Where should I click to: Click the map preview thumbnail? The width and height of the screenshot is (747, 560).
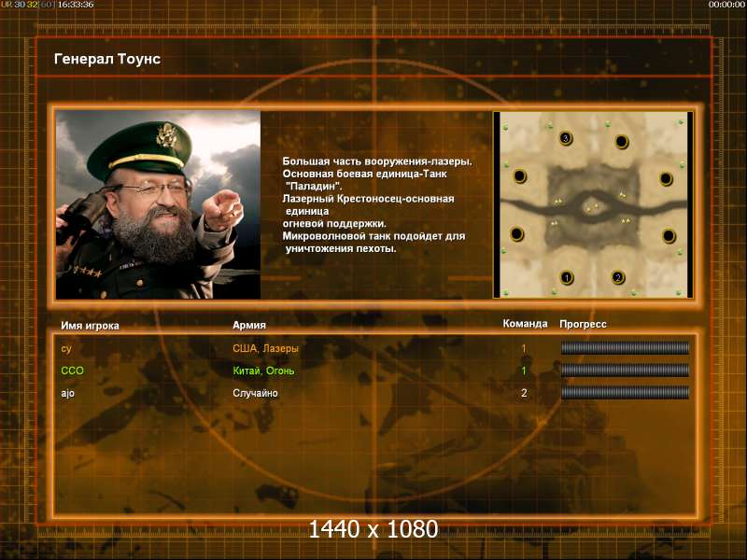(593, 204)
